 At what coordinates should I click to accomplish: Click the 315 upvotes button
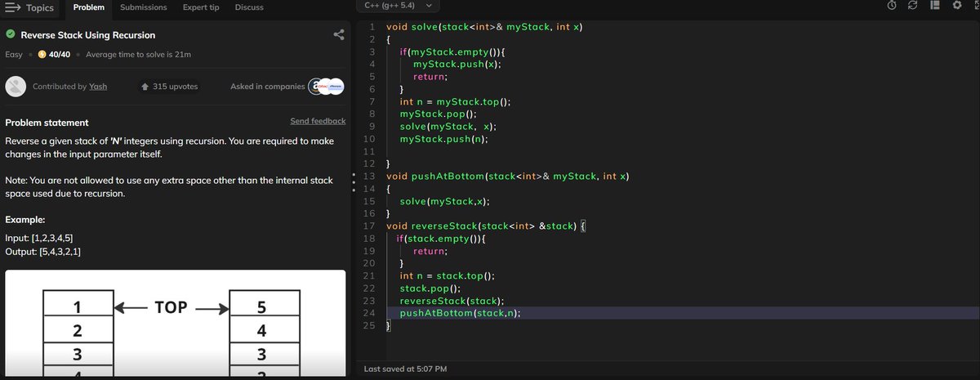tap(170, 87)
